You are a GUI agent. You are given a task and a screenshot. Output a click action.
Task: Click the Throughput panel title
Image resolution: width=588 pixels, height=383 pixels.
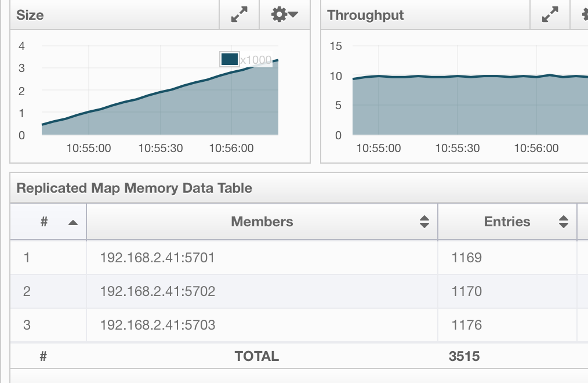click(x=365, y=15)
